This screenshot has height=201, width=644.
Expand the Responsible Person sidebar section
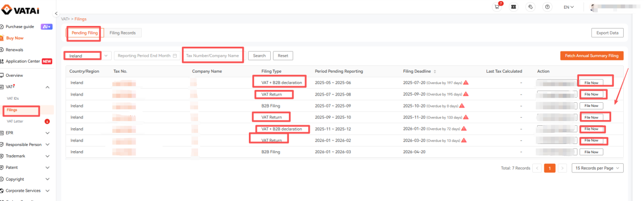[48, 145]
